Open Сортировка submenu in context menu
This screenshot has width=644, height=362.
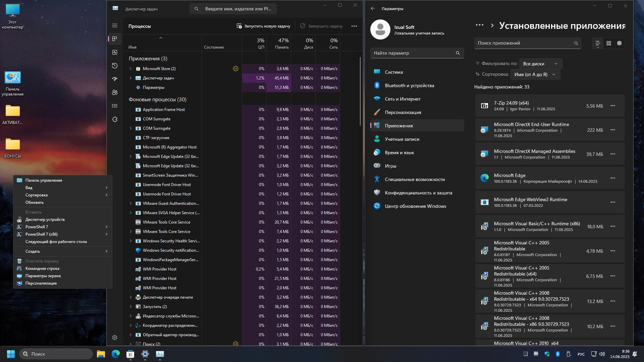(x=63, y=195)
